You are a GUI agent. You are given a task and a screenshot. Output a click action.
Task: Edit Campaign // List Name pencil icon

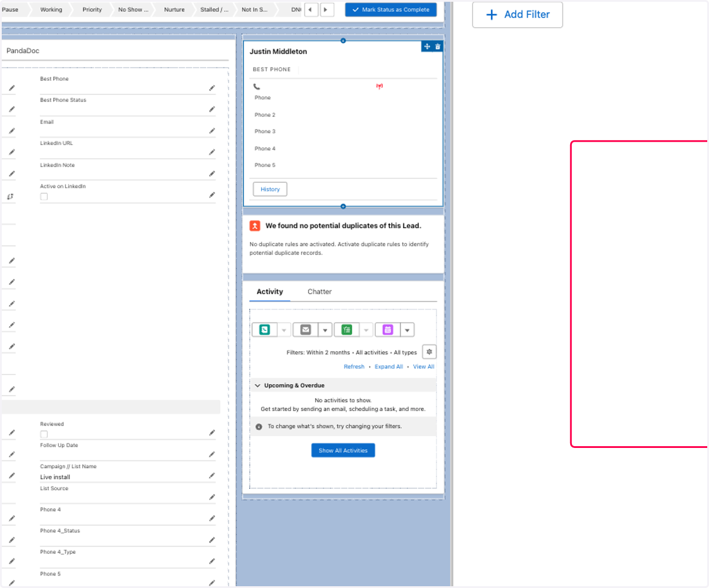pos(212,476)
